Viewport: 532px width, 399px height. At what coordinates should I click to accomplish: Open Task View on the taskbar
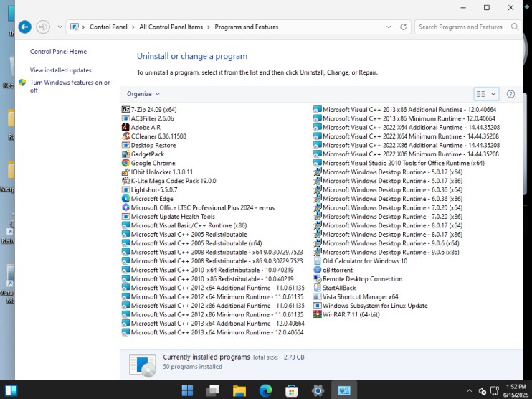[213, 390]
